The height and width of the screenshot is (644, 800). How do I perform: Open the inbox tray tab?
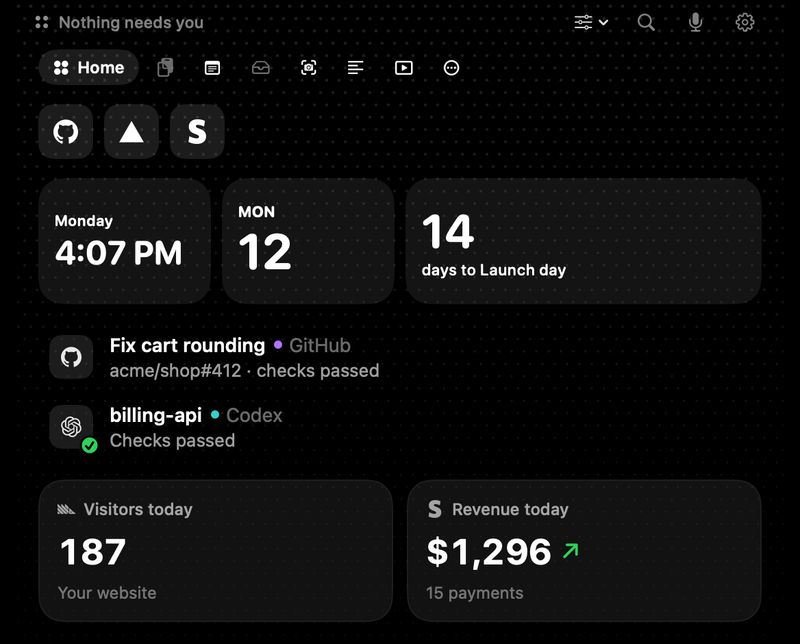coord(261,68)
